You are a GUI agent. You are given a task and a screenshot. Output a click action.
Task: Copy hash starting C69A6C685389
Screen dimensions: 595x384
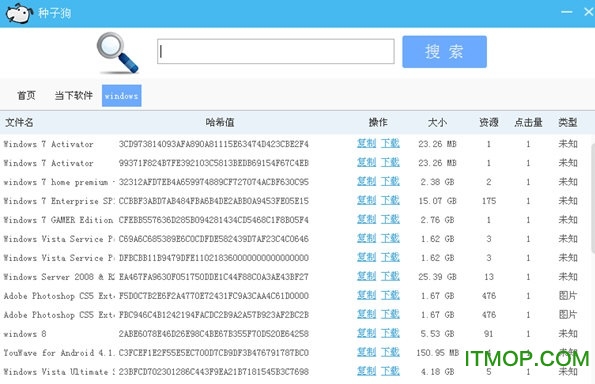coord(366,238)
